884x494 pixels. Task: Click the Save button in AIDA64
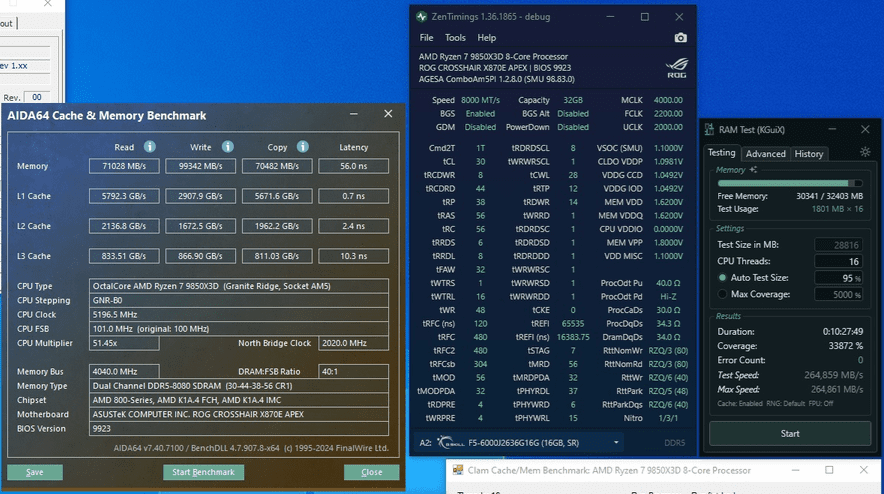pos(34,472)
